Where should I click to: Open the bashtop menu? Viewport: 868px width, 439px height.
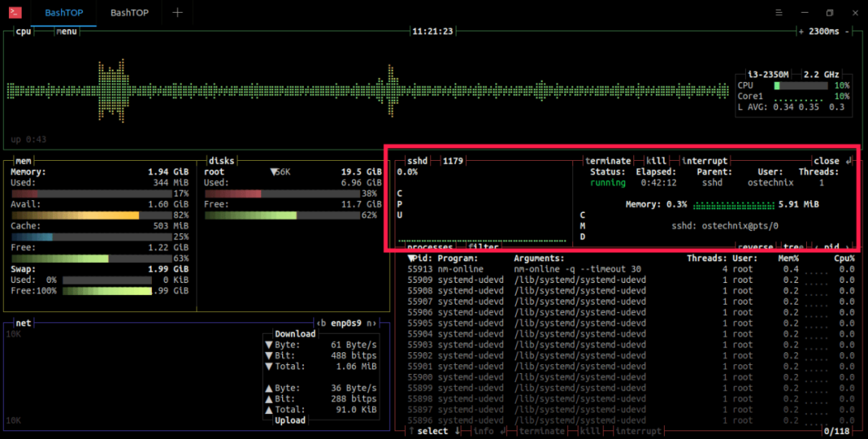point(67,31)
